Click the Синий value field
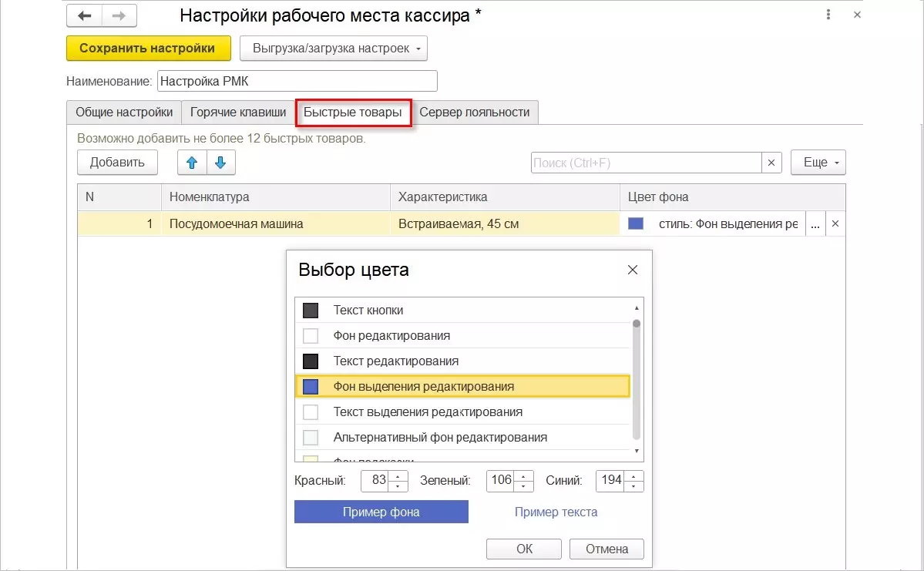Image resolution: width=924 pixels, height=571 pixels. click(610, 481)
